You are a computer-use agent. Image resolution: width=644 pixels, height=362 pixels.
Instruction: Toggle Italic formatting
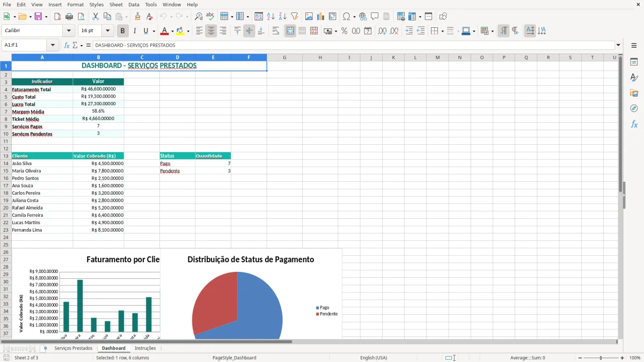point(134,31)
